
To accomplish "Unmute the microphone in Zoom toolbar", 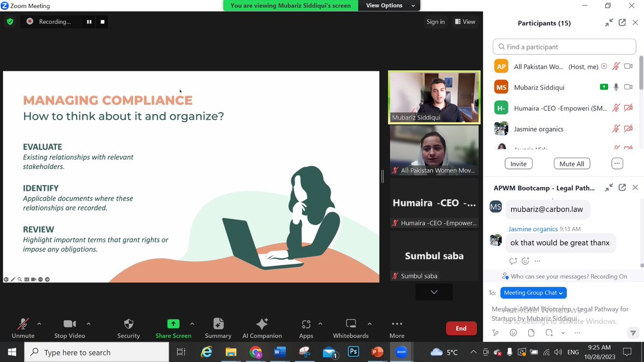I will click(x=23, y=328).
